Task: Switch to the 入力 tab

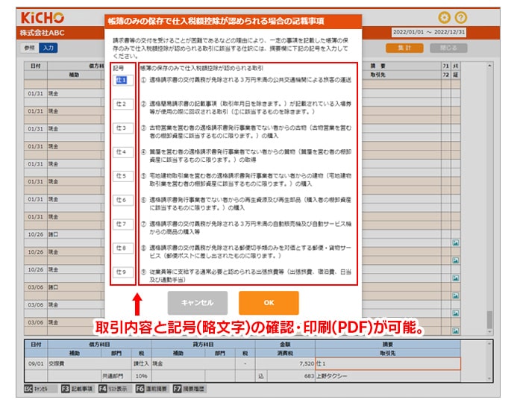Action: click(48, 48)
